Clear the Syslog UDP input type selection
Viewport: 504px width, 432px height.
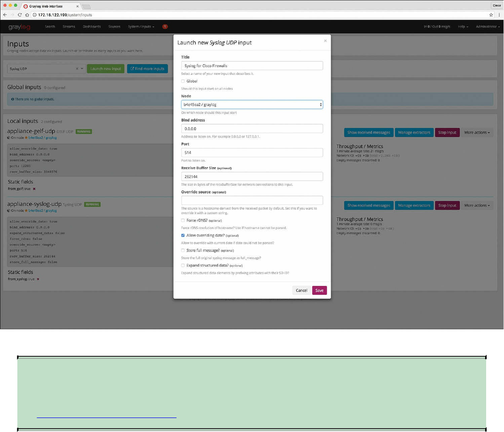pos(77,69)
